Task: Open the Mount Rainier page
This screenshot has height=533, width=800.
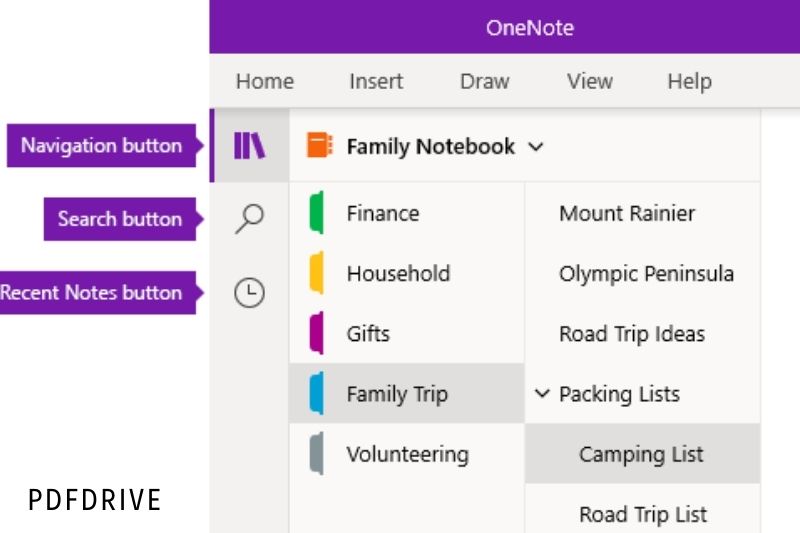Action: tap(643, 213)
